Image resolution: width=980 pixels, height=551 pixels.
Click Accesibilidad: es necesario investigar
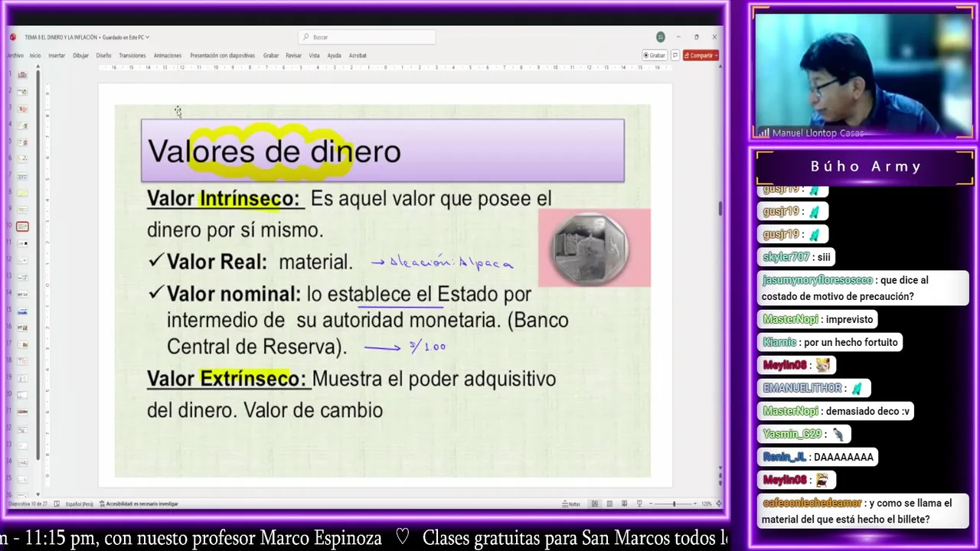point(139,504)
